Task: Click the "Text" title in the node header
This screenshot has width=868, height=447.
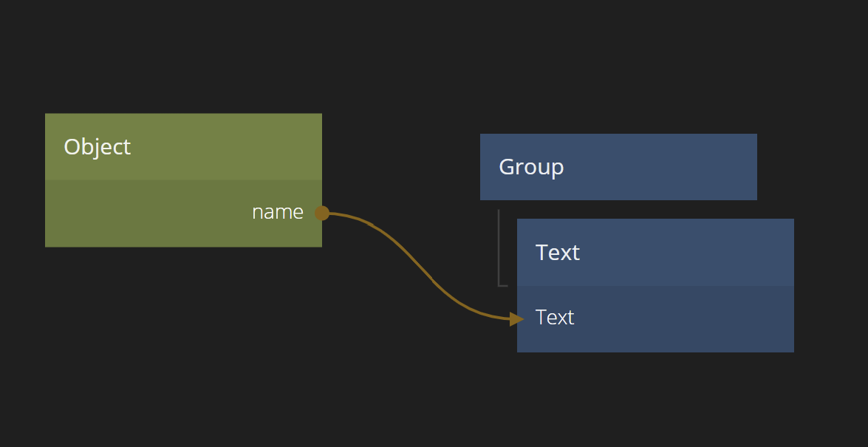Action: [x=558, y=253]
